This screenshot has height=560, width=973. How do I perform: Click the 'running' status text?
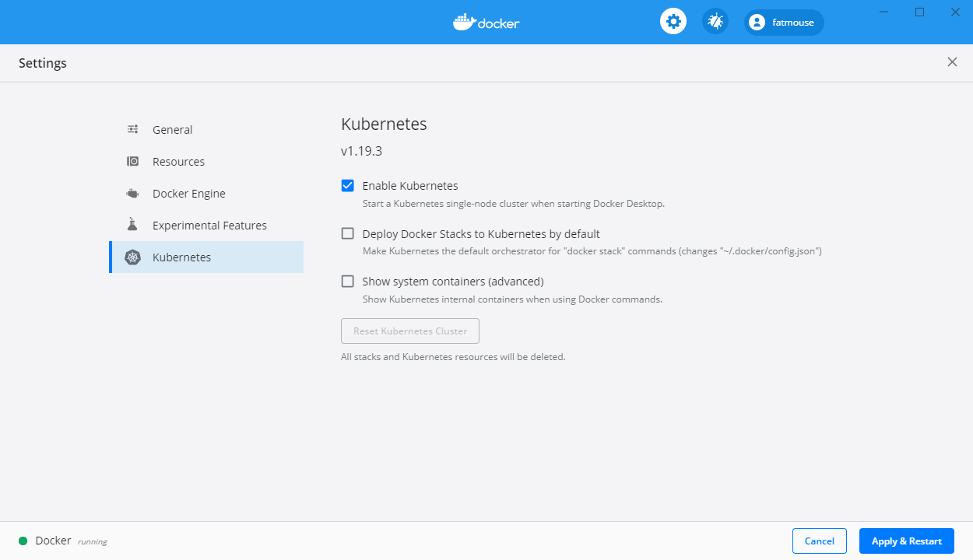tap(93, 541)
